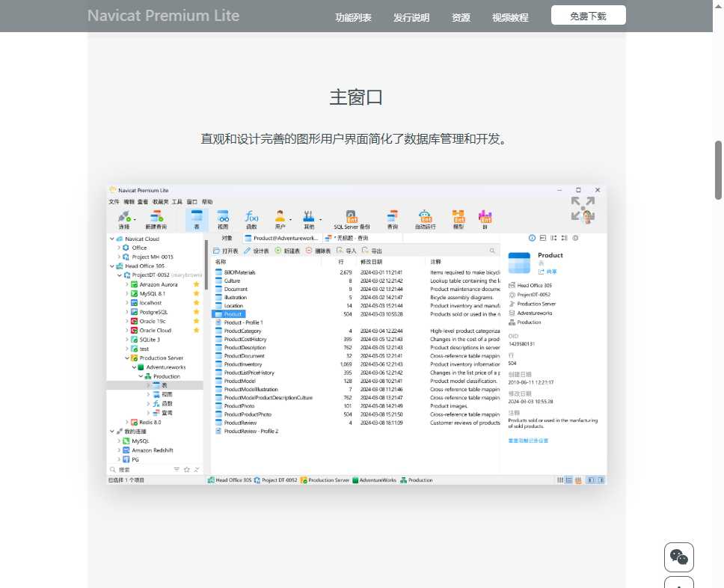724x588 pixels.
Task: Open the 编辑 menu in Navicat
Action: point(129,202)
